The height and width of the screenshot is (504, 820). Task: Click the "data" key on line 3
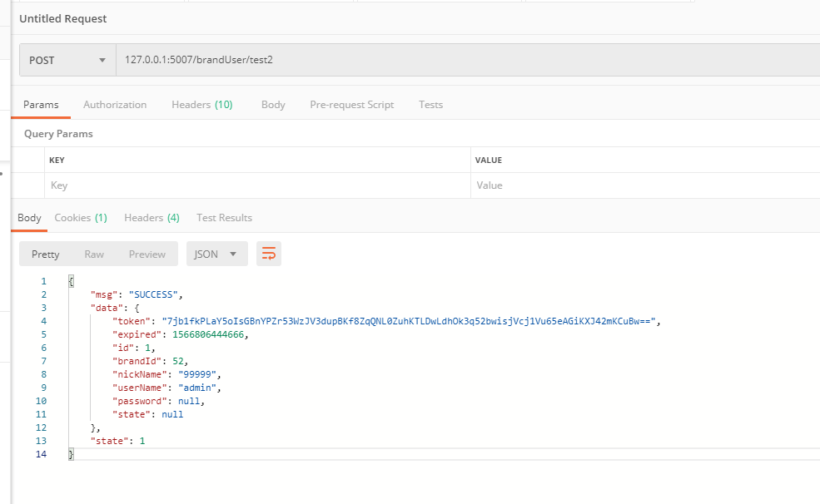(107, 308)
